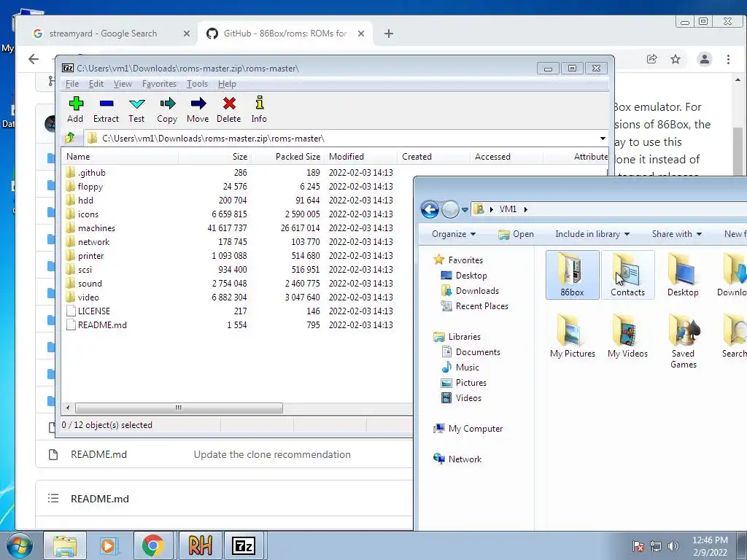The height and width of the screenshot is (560, 747).
Task: Sort 7-Zip list by Name column
Action: click(x=120, y=157)
